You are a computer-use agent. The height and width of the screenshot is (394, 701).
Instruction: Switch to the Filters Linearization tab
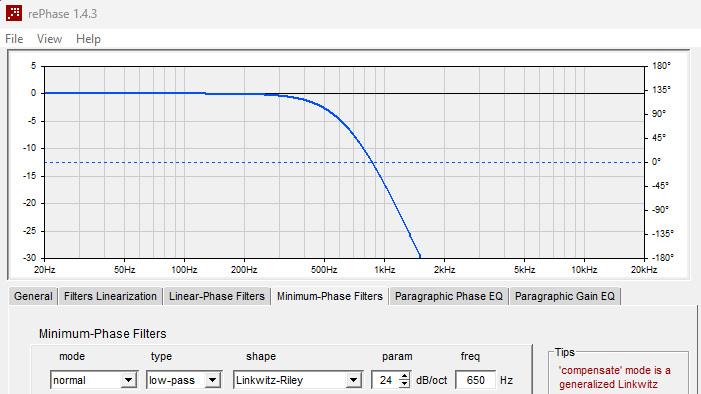point(110,296)
